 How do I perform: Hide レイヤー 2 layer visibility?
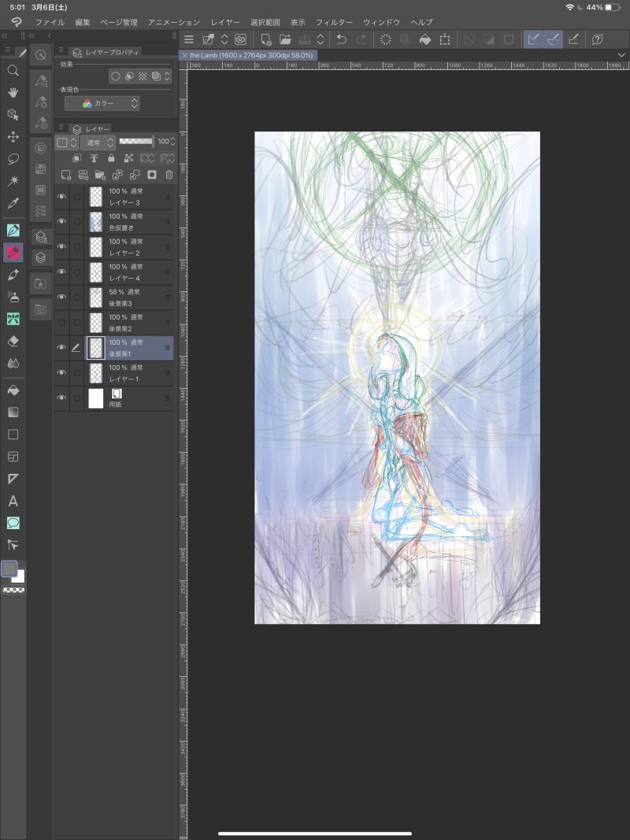coord(61,246)
